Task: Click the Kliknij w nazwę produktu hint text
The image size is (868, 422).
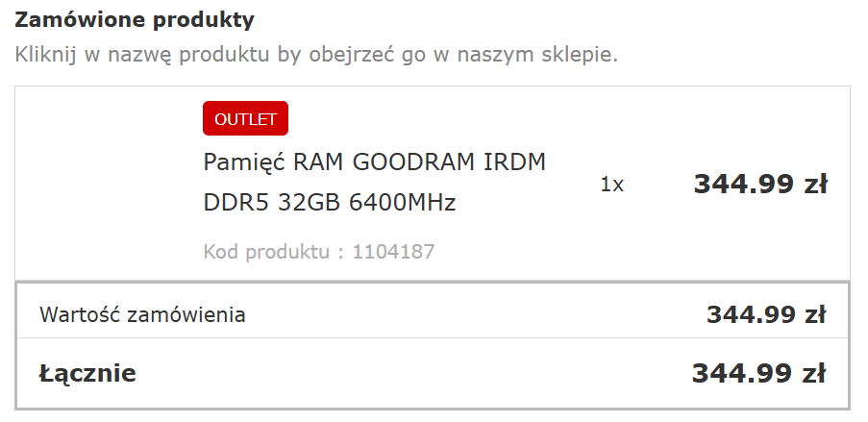Action: point(316,54)
